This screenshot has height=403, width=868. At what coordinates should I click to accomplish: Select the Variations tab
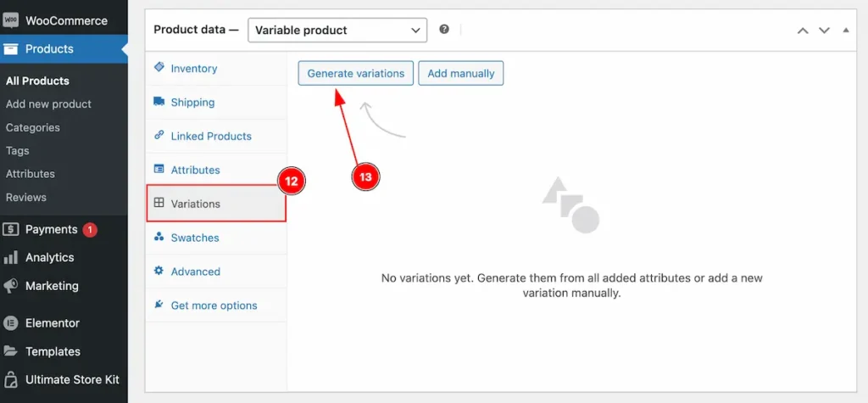pos(216,204)
